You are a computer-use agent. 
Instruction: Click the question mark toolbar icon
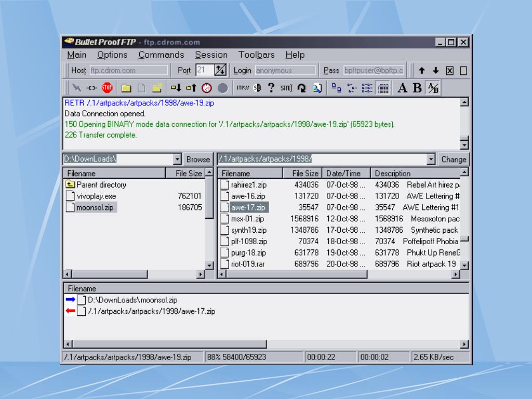coord(271,88)
